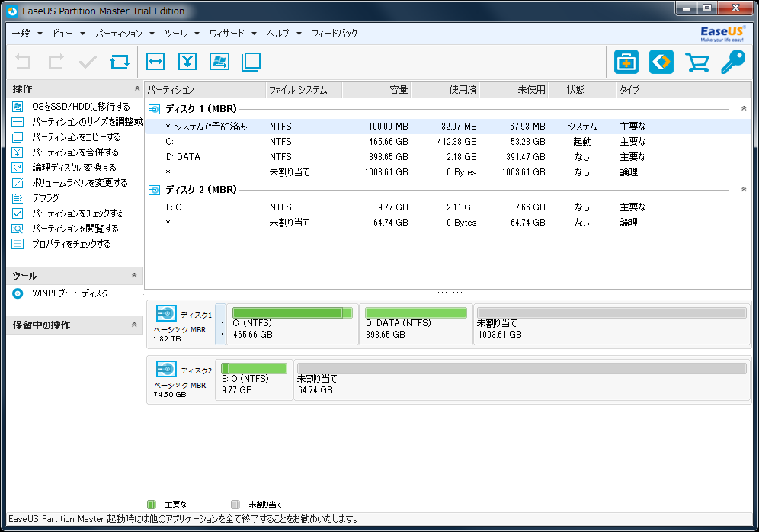Click WINPEブート ディスク tool link
The height and width of the screenshot is (532, 759).
click(x=70, y=293)
